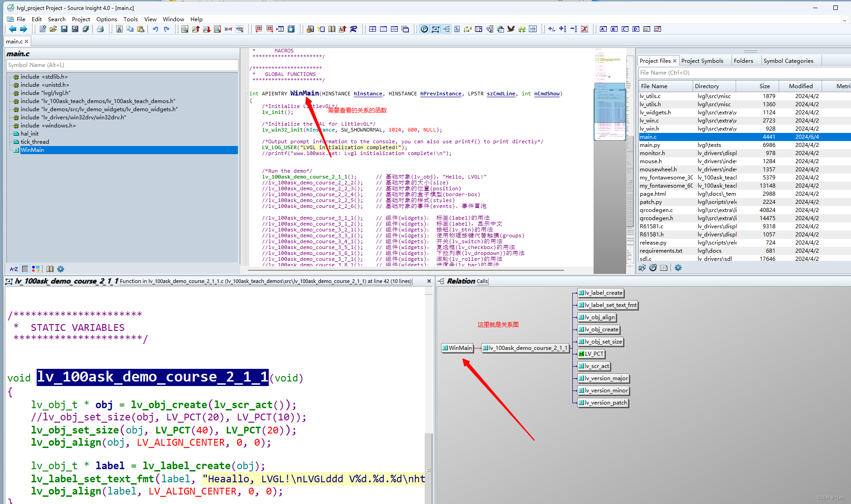Go back with the blue left arrow
This screenshot has height=504, width=851.
(13, 29)
